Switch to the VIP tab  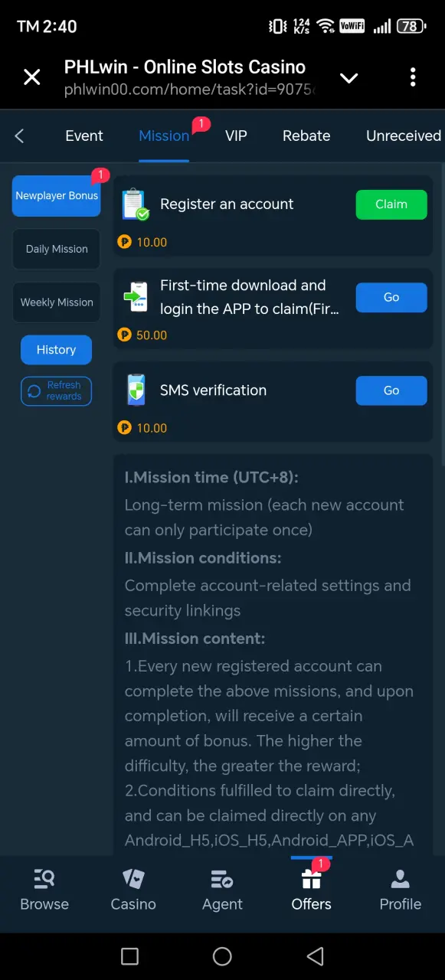(236, 136)
